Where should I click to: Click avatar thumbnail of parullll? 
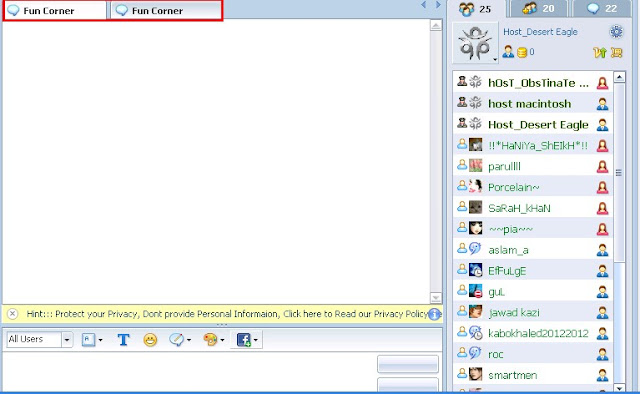click(476, 165)
